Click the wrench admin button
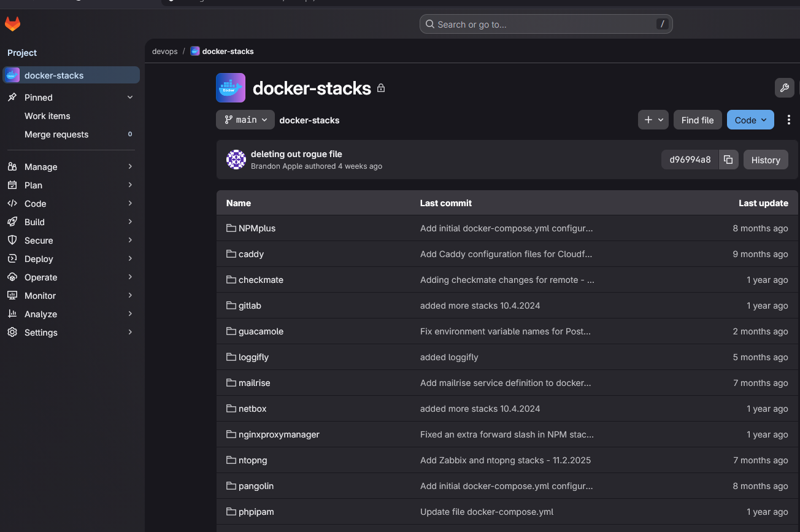Viewport: 800px width, 532px height. 784,88
